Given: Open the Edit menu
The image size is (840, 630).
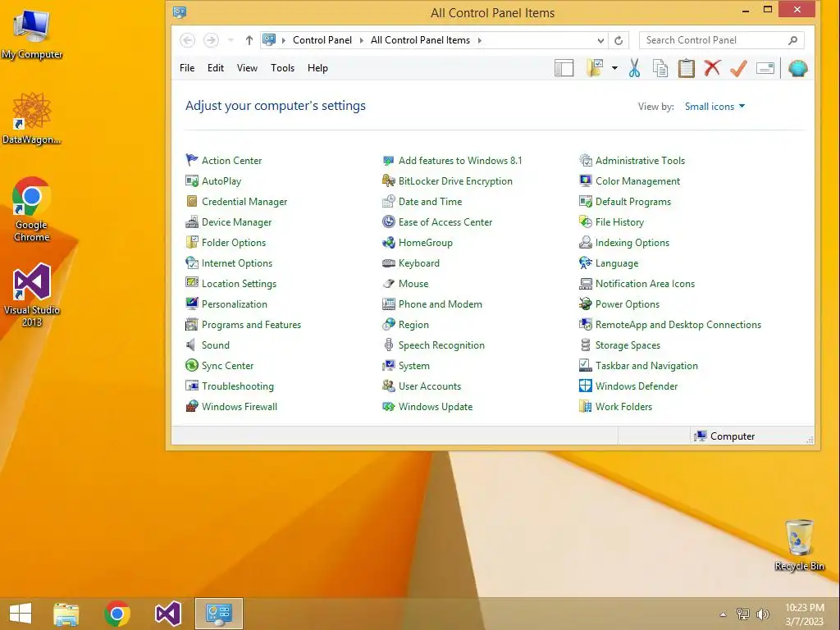Looking at the screenshot, I should point(216,68).
